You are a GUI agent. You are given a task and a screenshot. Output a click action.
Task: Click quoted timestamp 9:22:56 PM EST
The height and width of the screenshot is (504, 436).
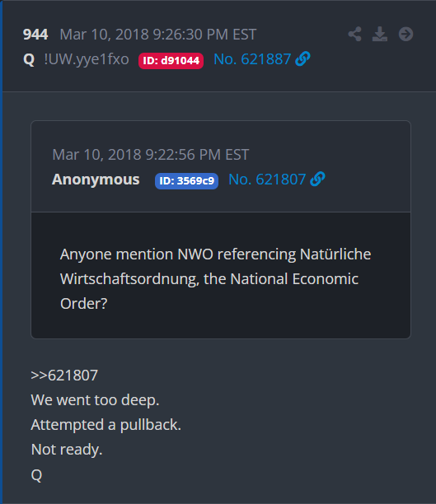coord(197,155)
